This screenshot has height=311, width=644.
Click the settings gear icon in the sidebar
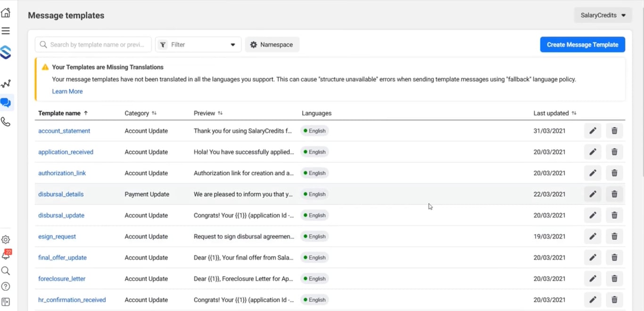coord(6,240)
